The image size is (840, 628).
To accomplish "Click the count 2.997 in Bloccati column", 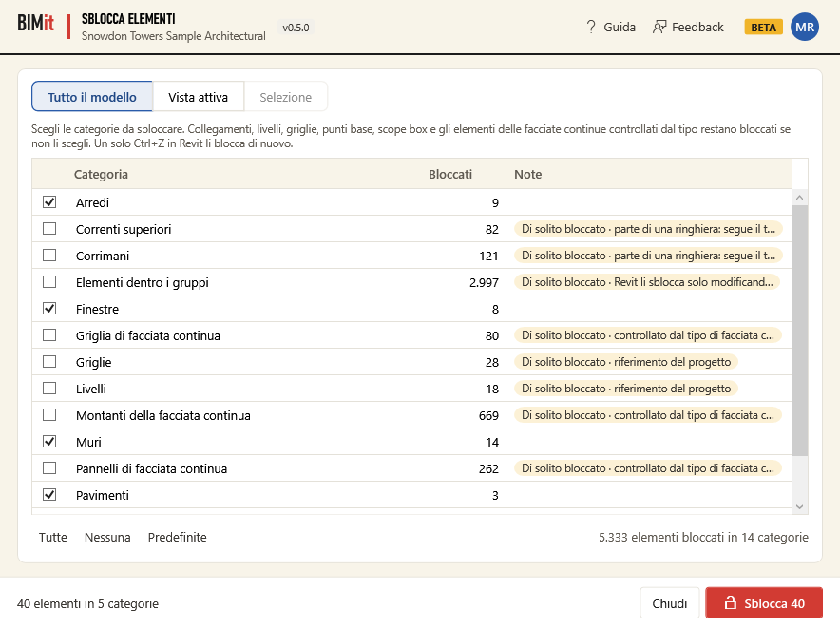I will pyautogui.click(x=484, y=282).
